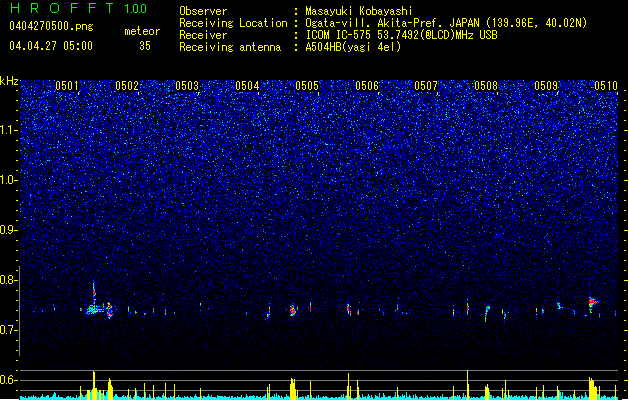The width and height of the screenshot is (629, 400).
Task: Click the 0505 time marker
Action: pyautogui.click(x=307, y=86)
